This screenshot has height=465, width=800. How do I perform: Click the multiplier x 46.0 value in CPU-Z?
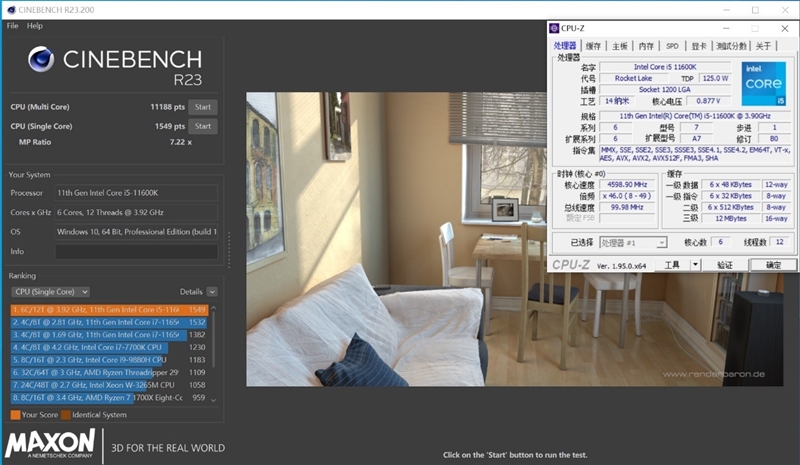point(627,196)
